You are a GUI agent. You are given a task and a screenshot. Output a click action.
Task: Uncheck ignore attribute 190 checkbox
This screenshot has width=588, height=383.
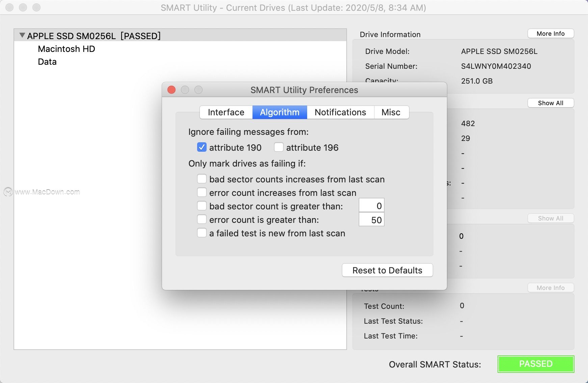(x=202, y=147)
